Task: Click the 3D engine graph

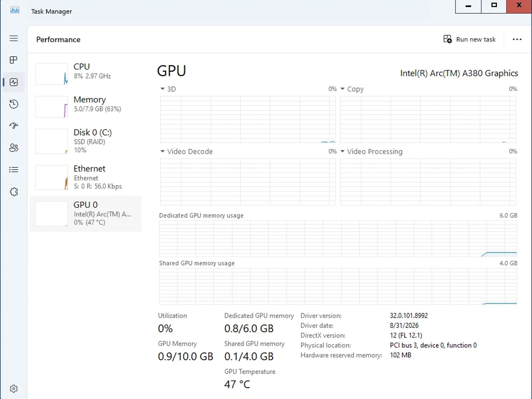Action: point(248,119)
